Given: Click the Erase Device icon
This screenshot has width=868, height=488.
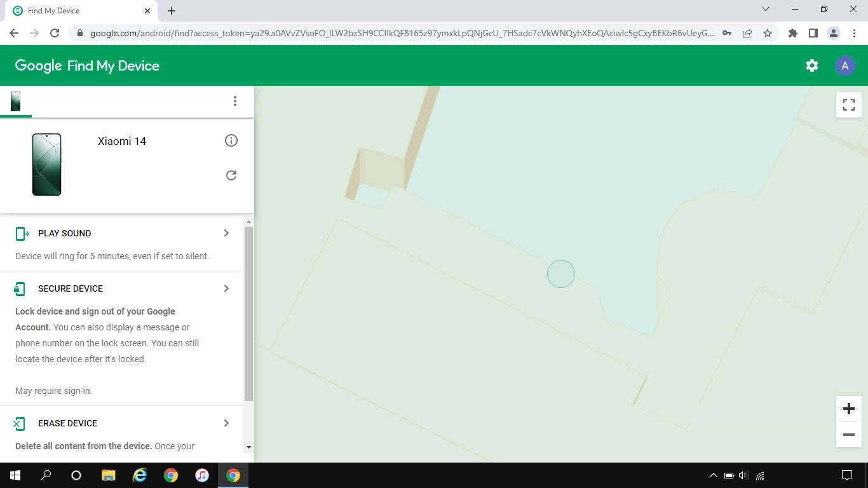Looking at the screenshot, I should [x=20, y=424].
